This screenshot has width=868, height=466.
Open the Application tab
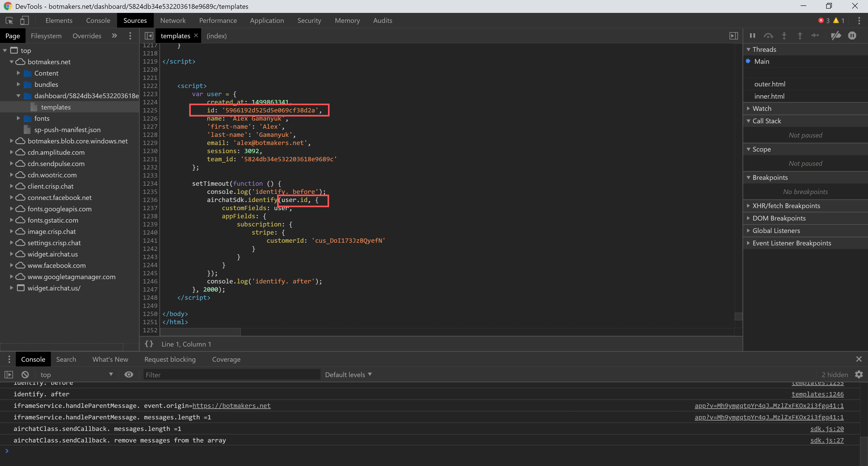pos(267,21)
